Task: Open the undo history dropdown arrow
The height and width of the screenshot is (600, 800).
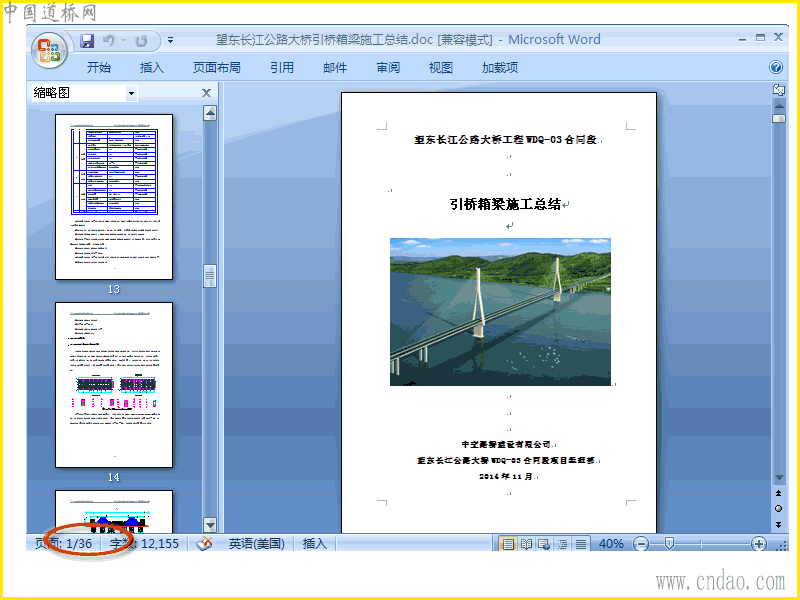Action: tap(123, 41)
